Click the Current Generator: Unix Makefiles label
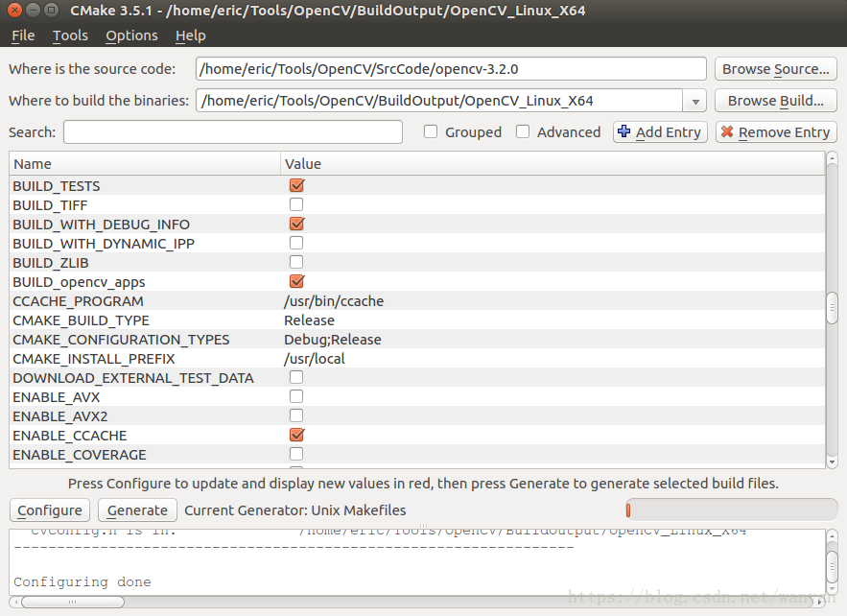The image size is (847, 616). 294,510
